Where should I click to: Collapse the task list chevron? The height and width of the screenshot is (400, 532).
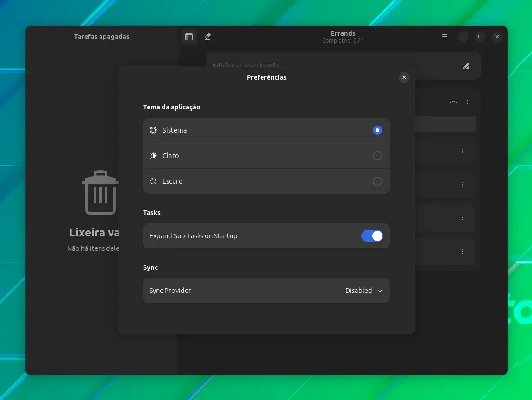pyautogui.click(x=453, y=102)
